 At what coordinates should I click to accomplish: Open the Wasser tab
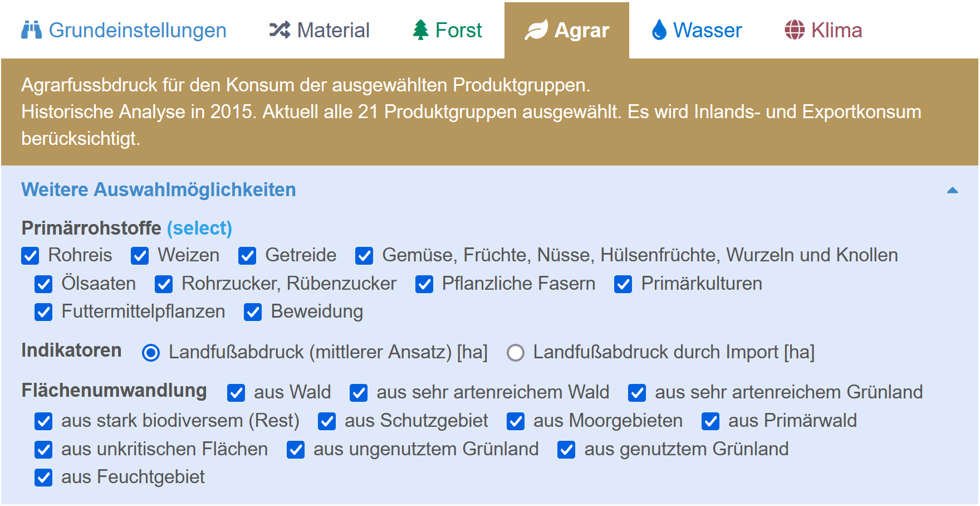point(697,30)
